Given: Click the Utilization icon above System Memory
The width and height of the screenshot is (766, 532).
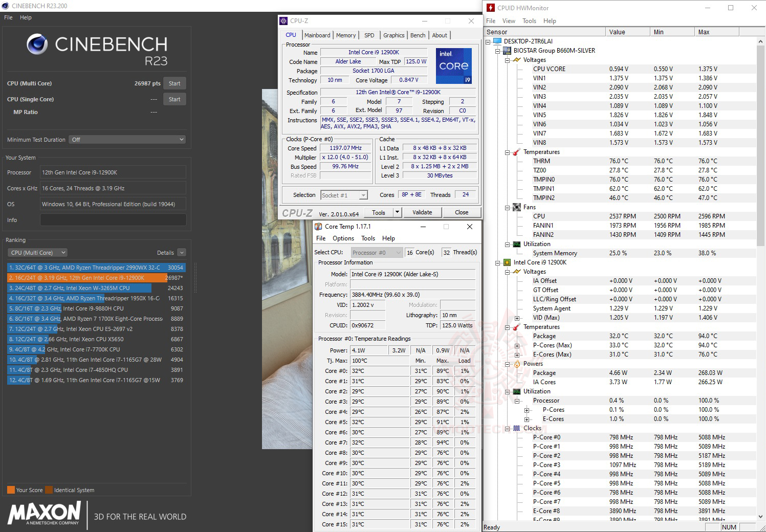Looking at the screenshot, I should [x=517, y=244].
